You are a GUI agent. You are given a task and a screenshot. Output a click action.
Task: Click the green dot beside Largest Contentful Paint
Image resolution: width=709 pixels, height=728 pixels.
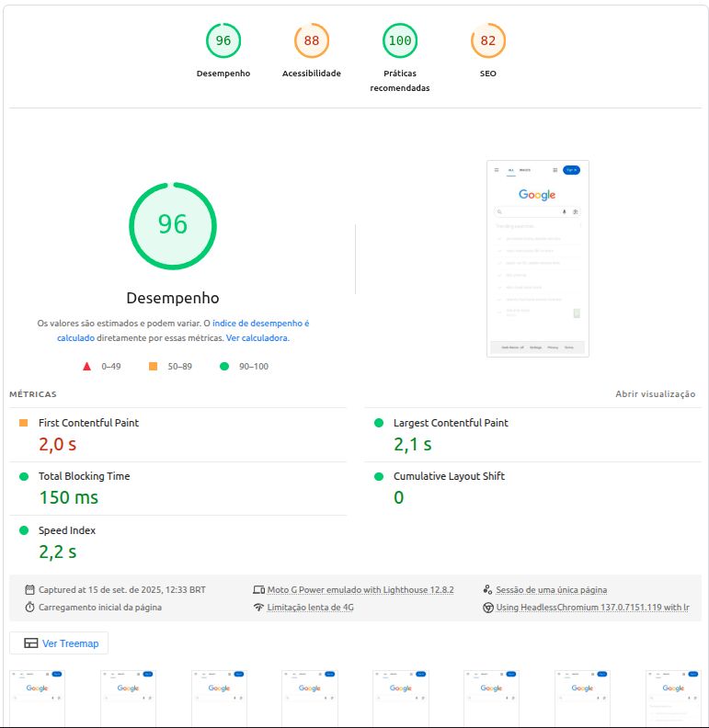pyautogui.click(x=379, y=423)
